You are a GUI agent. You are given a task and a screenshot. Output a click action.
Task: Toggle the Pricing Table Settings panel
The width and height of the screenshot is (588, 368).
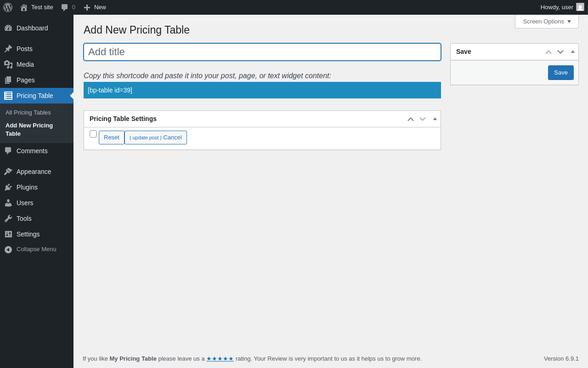pos(435,119)
